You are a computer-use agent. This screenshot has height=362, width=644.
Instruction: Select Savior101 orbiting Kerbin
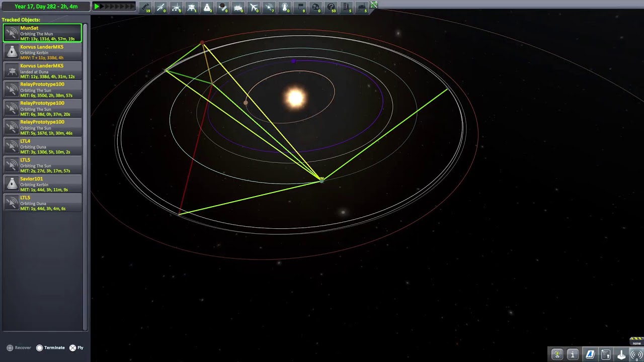click(42, 184)
